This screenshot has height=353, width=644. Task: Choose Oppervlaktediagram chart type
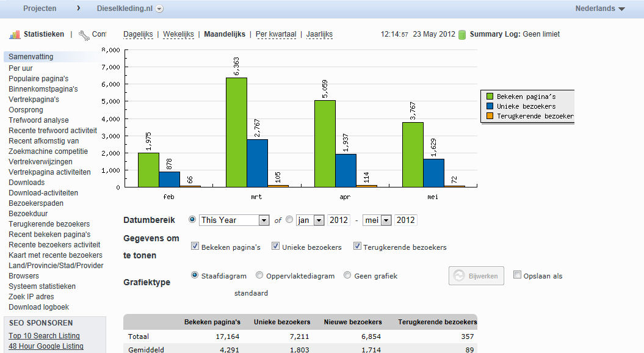(259, 275)
